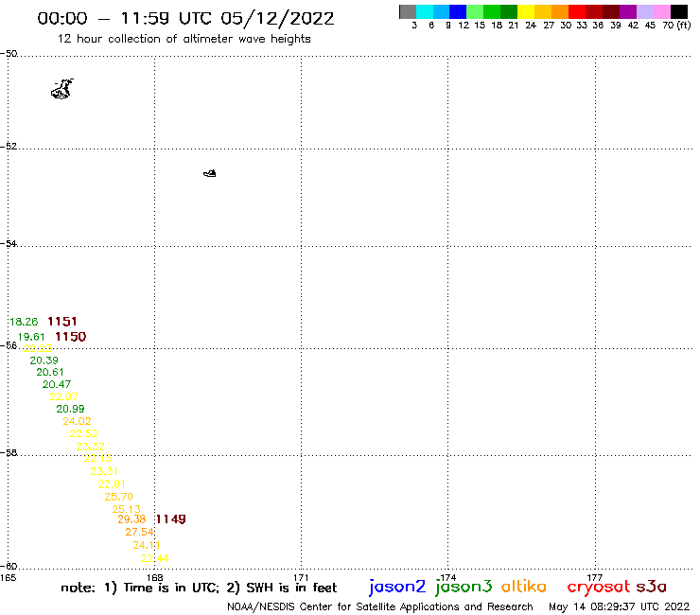Click the date range title at top

coord(185,18)
